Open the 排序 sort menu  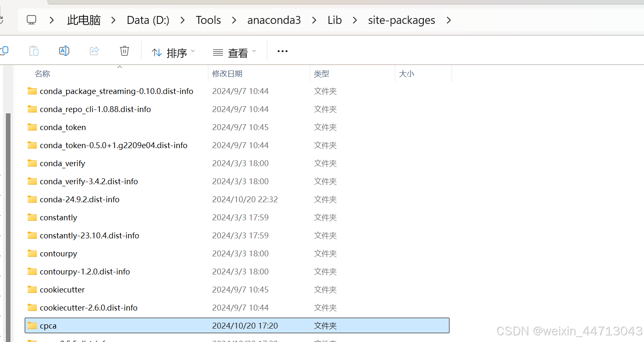(174, 51)
